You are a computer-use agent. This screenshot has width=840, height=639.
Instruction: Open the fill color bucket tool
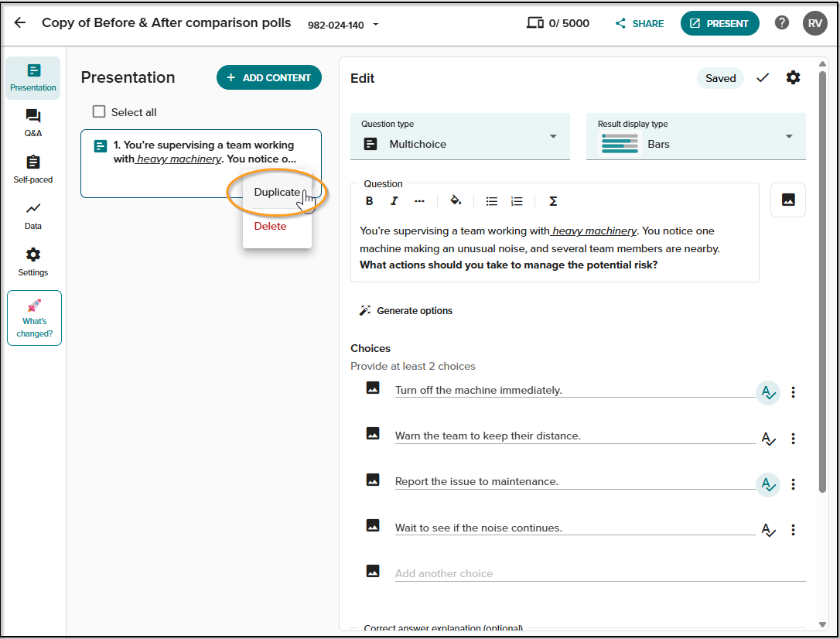pyautogui.click(x=456, y=201)
